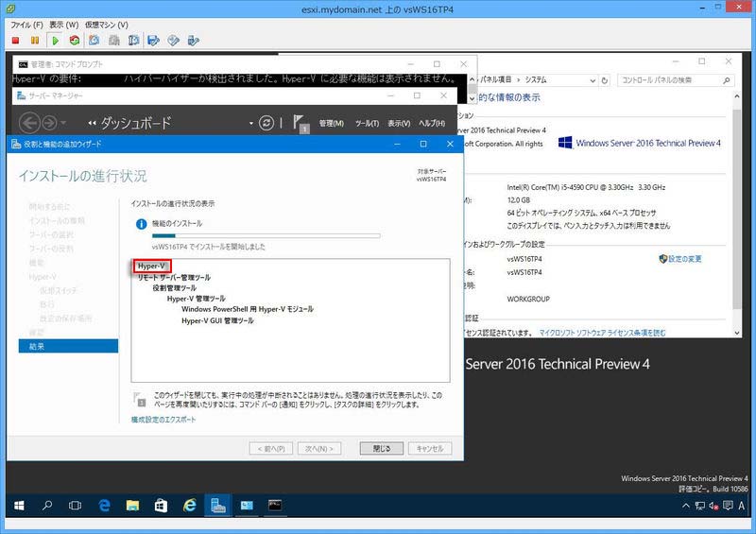Launch Internet Explorer from the taskbar
The height and width of the screenshot is (534, 756).
click(x=190, y=506)
